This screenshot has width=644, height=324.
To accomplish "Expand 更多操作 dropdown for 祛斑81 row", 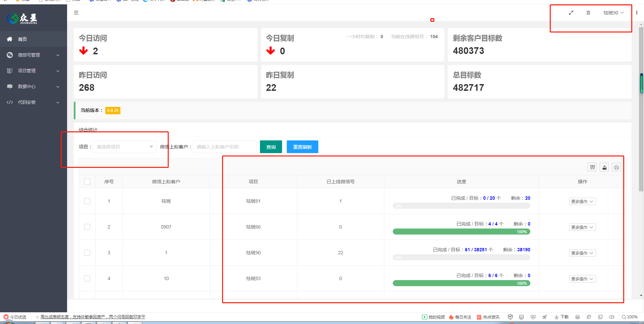I will click(x=582, y=201).
